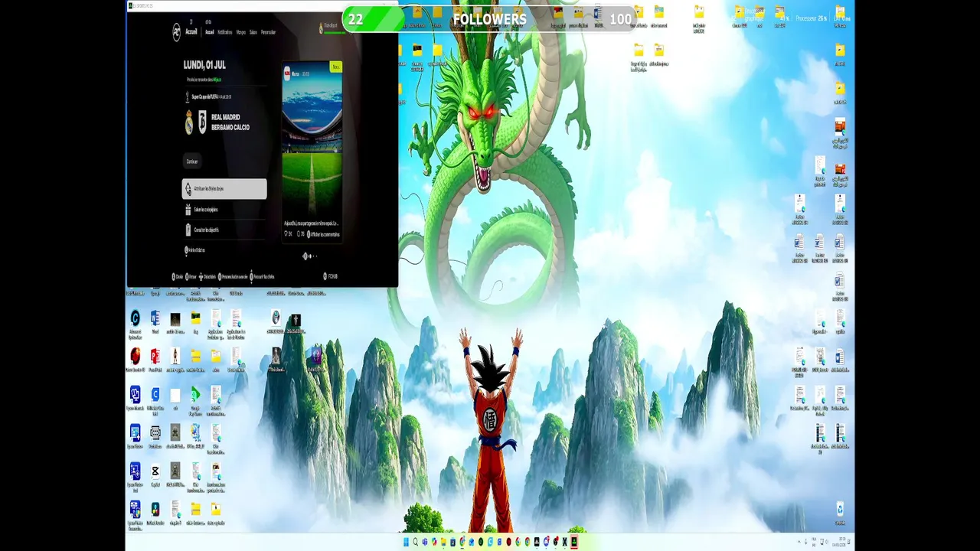Click the FC HUB hint at game bottom
Screen dimensions: 980x551
point(330,276)
